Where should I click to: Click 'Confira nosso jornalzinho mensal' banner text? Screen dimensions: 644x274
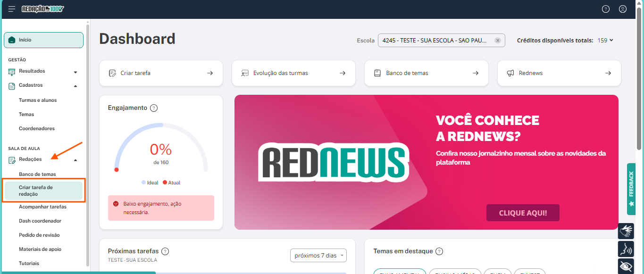(521, 158)
